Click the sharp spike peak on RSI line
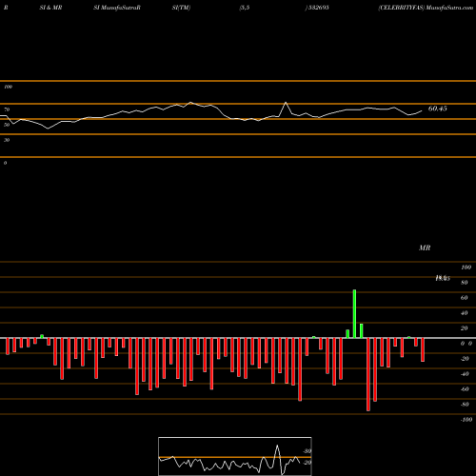 [x=286, y=103]
